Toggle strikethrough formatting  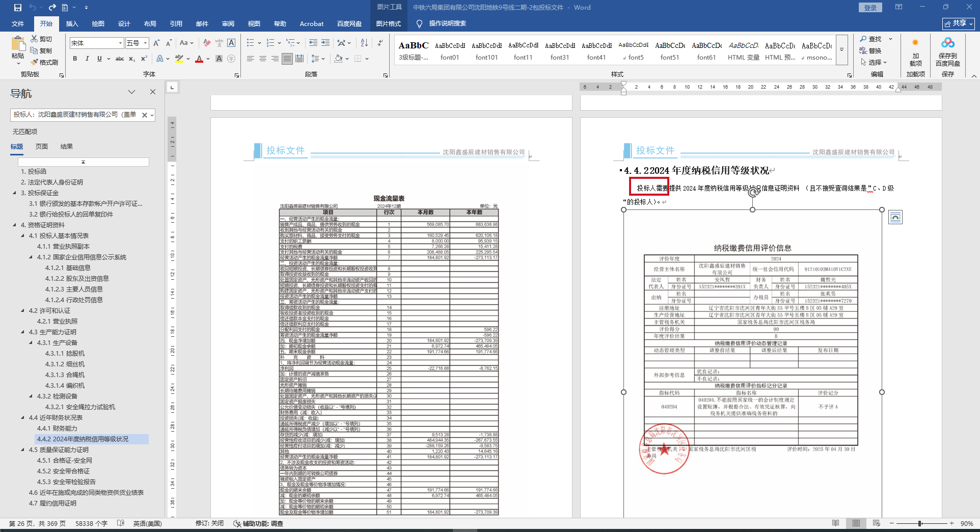pos(120,59)
